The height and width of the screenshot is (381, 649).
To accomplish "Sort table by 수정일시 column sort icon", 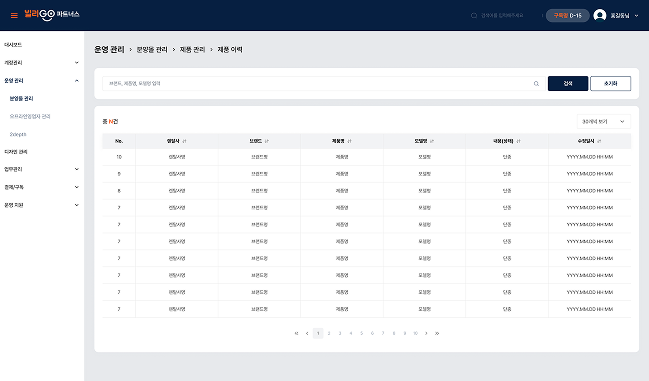I will (x=599, y=141).
